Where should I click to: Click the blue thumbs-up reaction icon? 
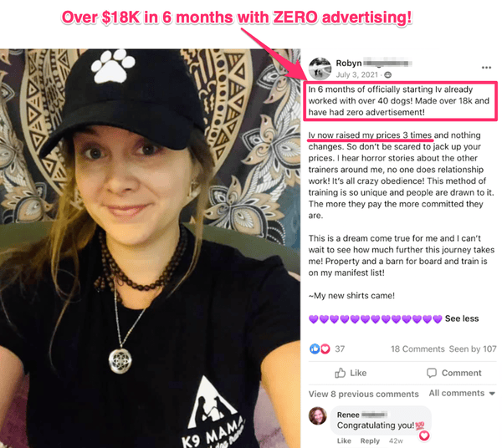[315, 349]
